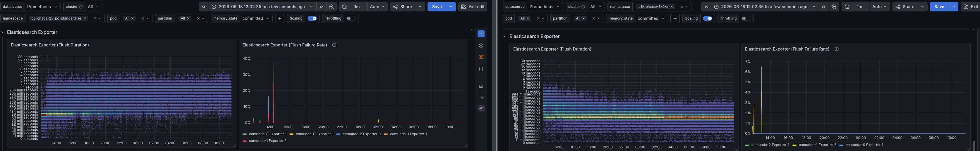The height and width of the screenshot is (151, 980).
Task: Shift time range backward in c8-chaos window
Action: 204,7
